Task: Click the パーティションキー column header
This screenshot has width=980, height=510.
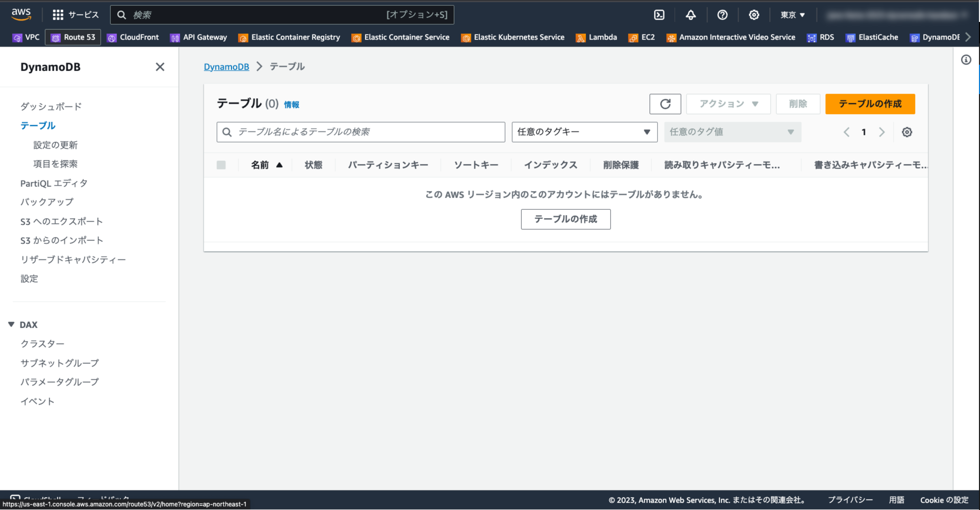Action: 388,165
